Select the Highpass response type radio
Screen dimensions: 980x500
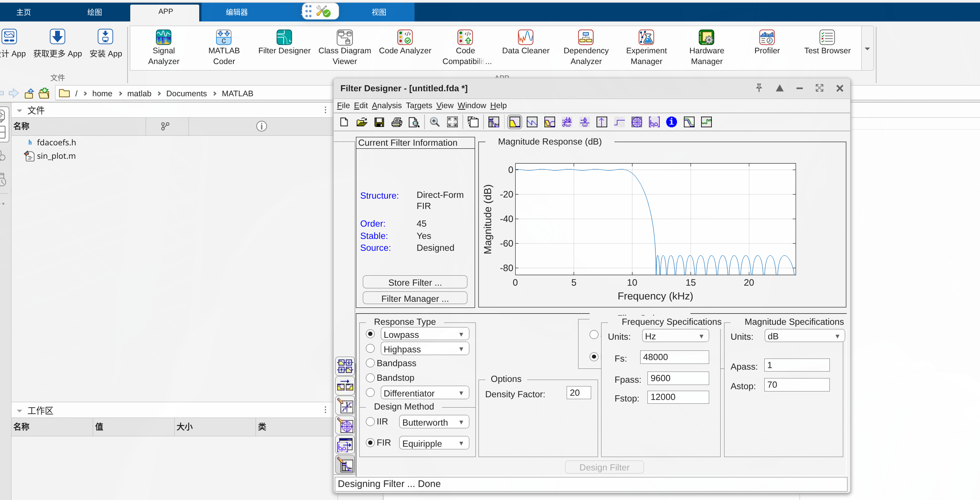370,349
